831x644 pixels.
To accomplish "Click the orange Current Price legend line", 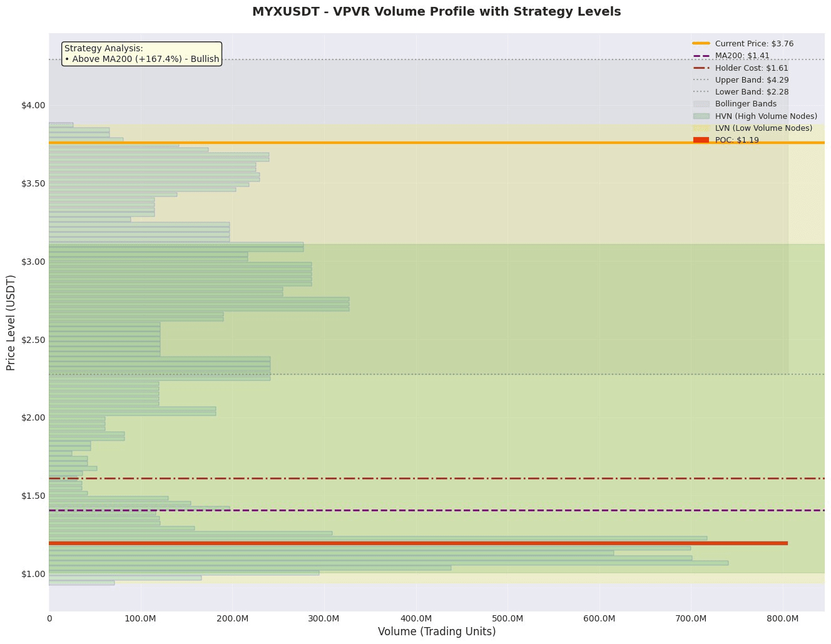I will (x=701, y=44).
